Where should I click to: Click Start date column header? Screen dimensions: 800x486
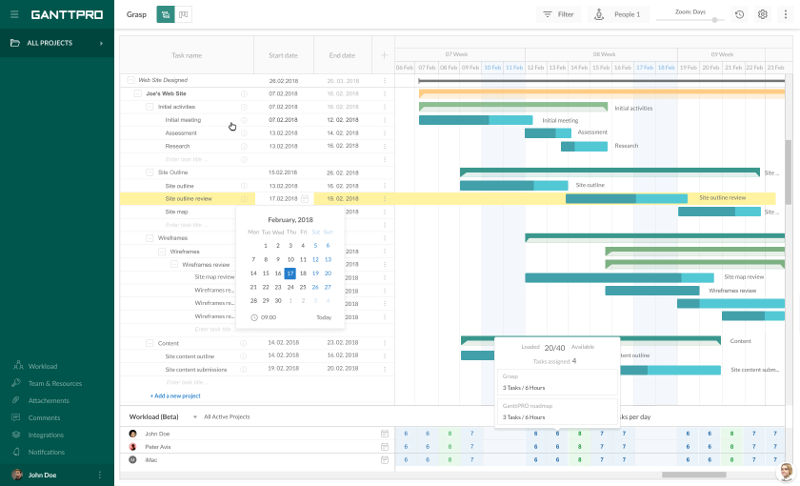(283, 55)
